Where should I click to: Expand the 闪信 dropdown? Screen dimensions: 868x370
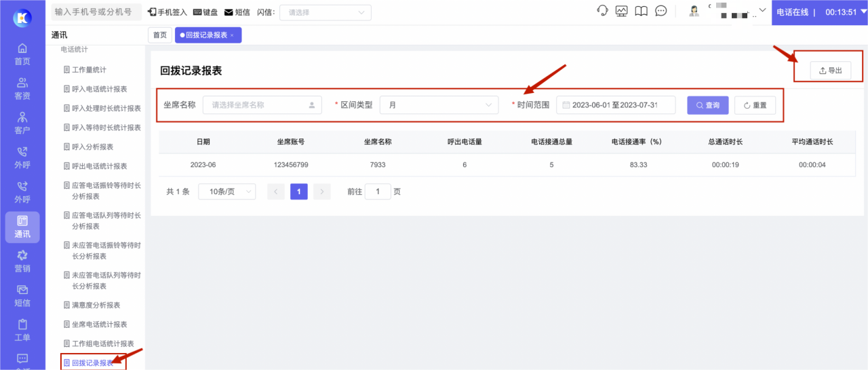[325, 12]
